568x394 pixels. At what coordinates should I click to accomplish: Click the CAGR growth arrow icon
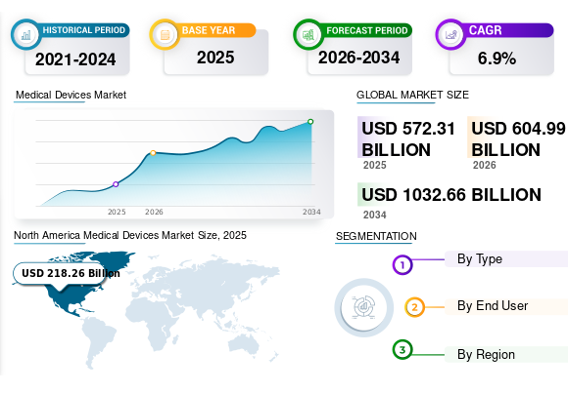[451, 35]
